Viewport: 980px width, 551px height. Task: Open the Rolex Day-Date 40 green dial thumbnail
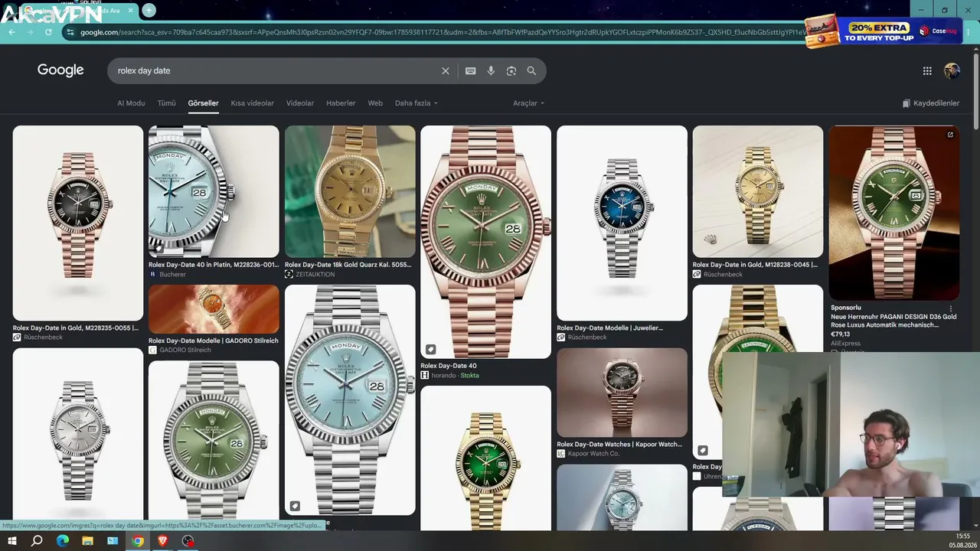(485, 242)
